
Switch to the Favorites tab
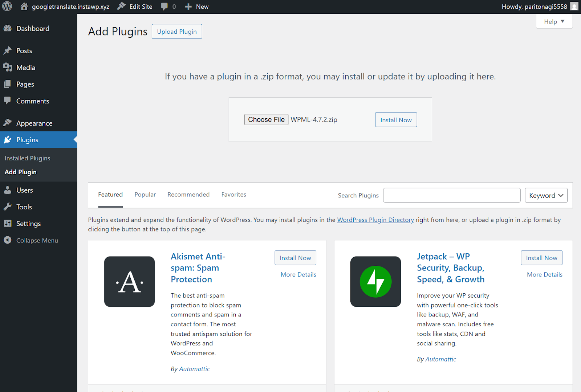tap(234, 195)
